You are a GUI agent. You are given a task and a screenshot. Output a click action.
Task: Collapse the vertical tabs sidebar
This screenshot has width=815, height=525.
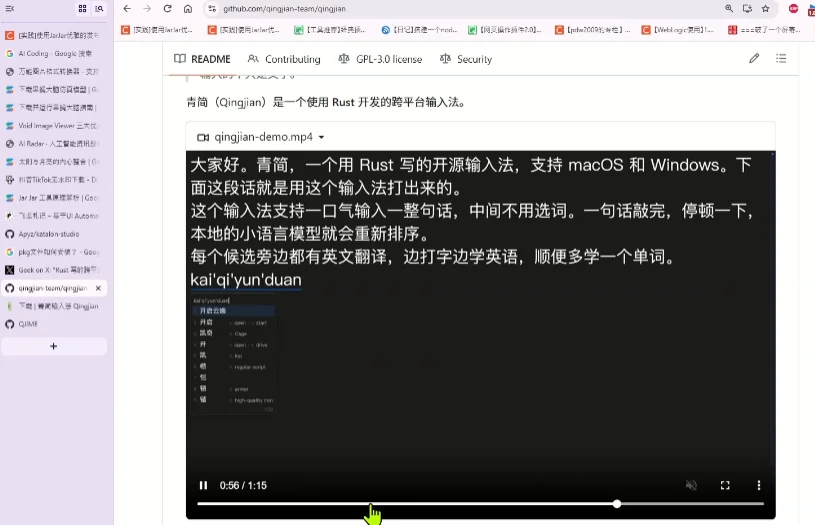pyautogui.click(x=9, y=8)
